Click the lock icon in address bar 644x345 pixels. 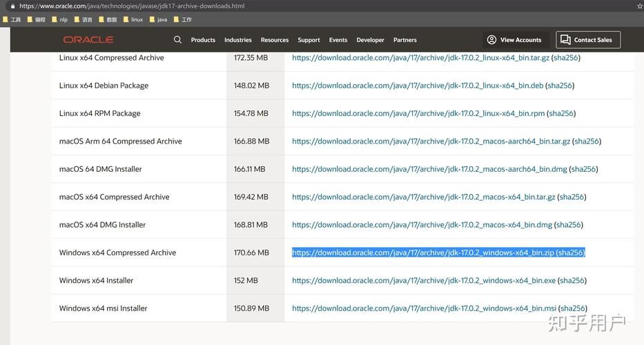click(12, 6)
